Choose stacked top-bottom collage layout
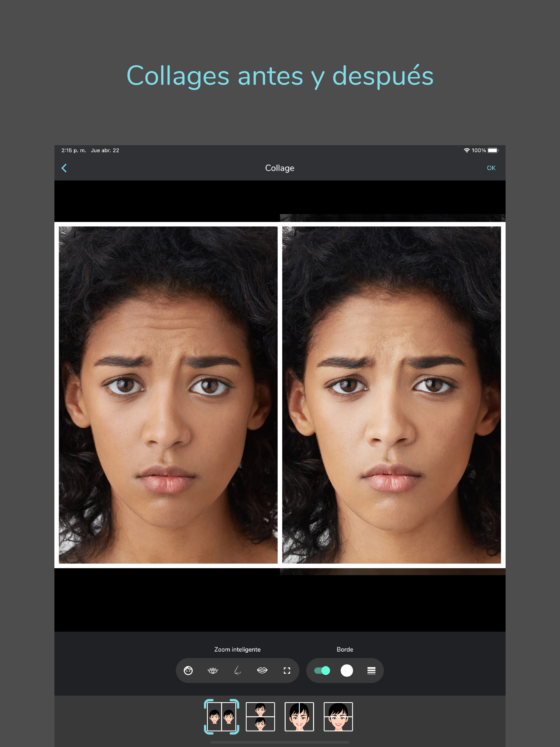 point(260,716)
